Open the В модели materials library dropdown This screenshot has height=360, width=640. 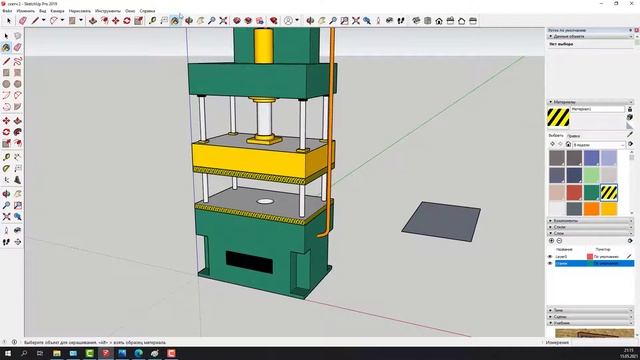(x=598, y=145)
